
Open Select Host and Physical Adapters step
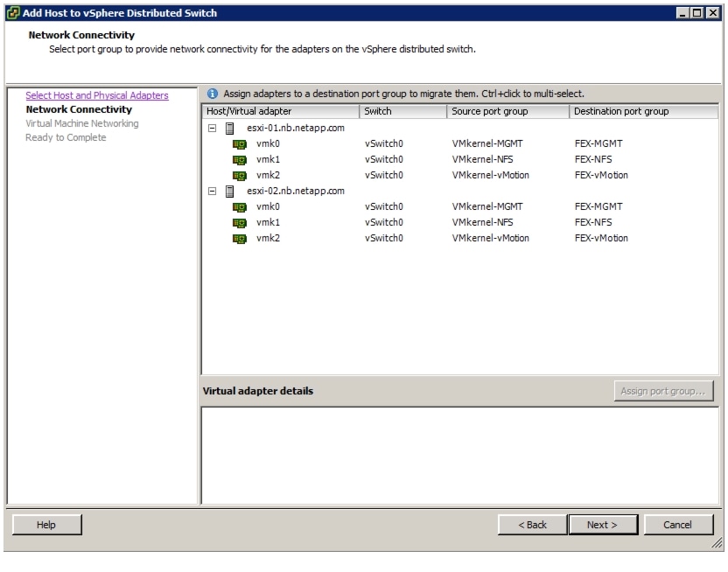coord(97,95)
